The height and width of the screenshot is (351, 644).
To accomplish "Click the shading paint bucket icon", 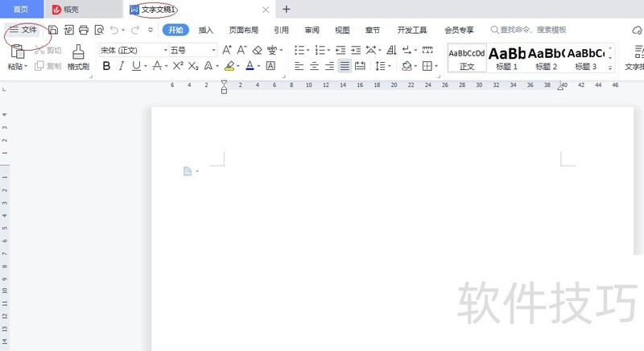I will tap(407, 66).
